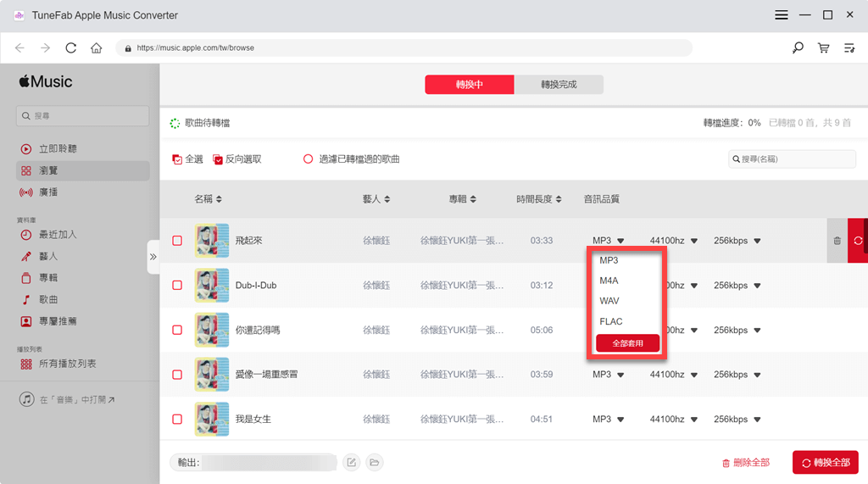Expand the sidebar collapse arrow handle
This screenshot has width=868, height=484.
point(153,257)
